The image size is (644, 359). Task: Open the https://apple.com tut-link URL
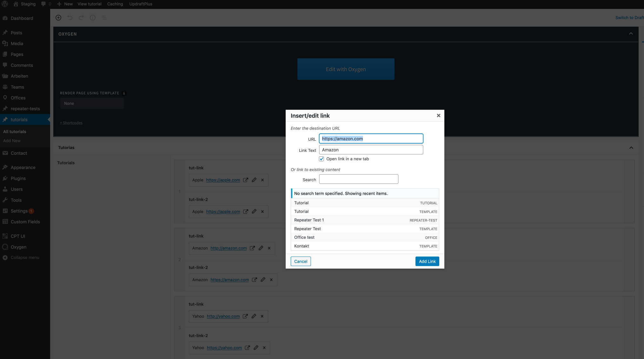[223, 180]
